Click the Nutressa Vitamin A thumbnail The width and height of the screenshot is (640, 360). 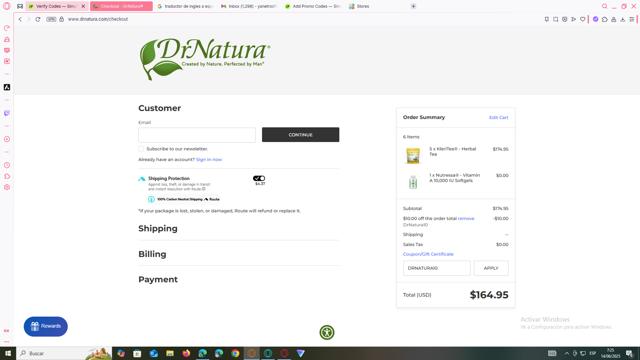click(413, 182)
